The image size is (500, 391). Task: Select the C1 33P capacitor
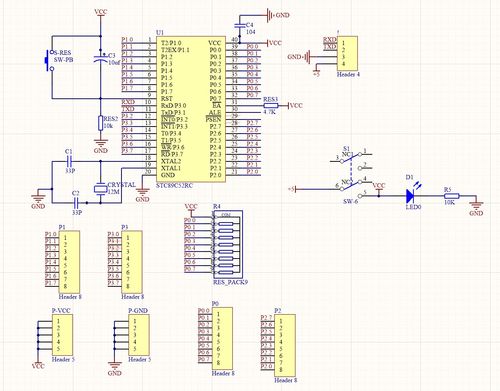[x=69, y=162]
